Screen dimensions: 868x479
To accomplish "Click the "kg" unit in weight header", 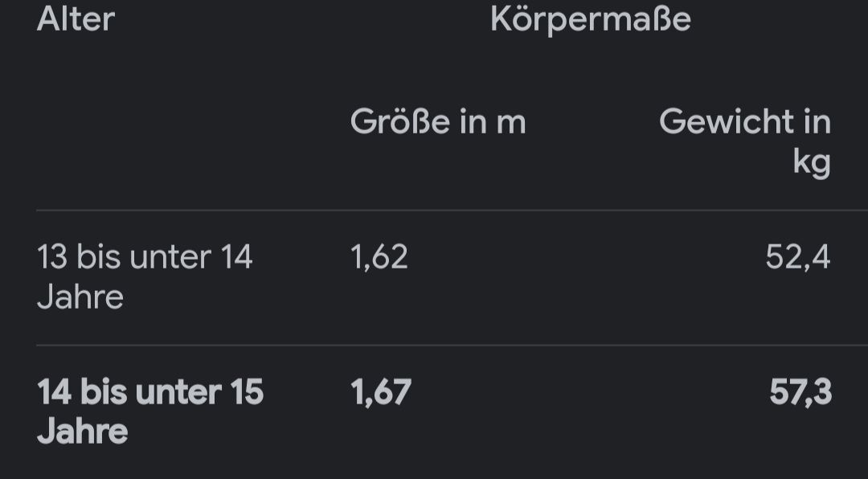I will point(811,162).
